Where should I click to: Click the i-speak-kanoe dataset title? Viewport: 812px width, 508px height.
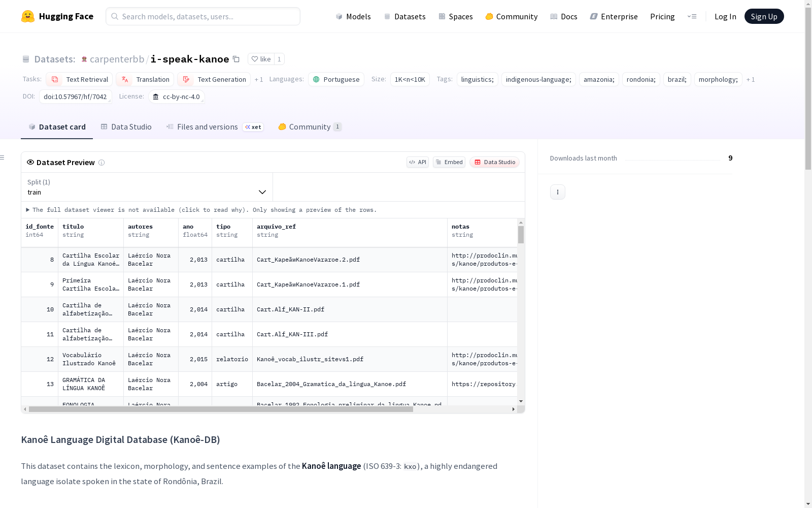click(190, 59)
